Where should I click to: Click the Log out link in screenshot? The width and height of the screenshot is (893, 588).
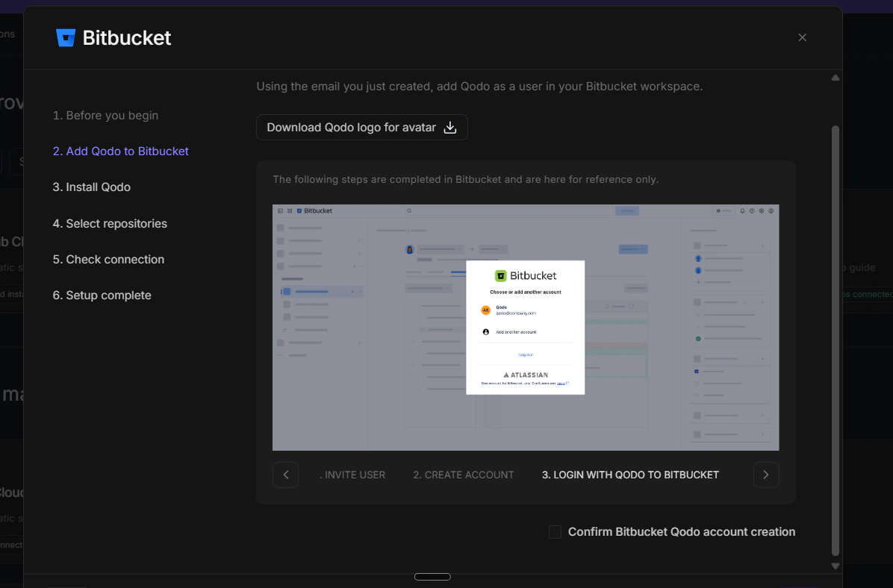coord(525,354)
